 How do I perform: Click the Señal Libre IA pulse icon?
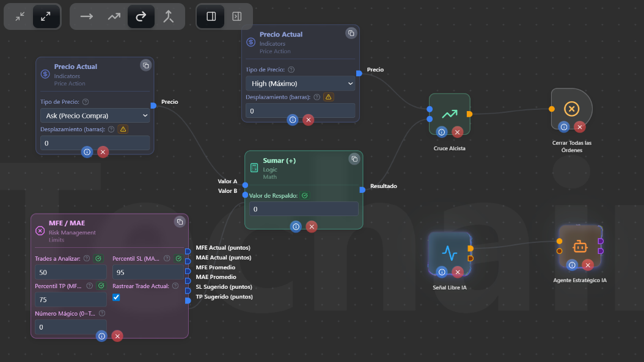tap(449, 252)
